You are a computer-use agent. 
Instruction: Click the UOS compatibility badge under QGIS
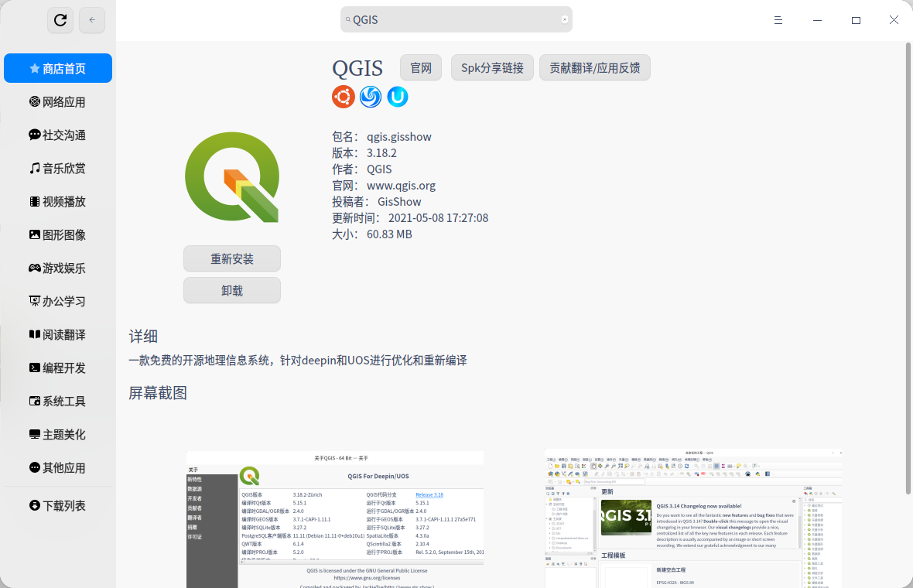click(397, 97)
